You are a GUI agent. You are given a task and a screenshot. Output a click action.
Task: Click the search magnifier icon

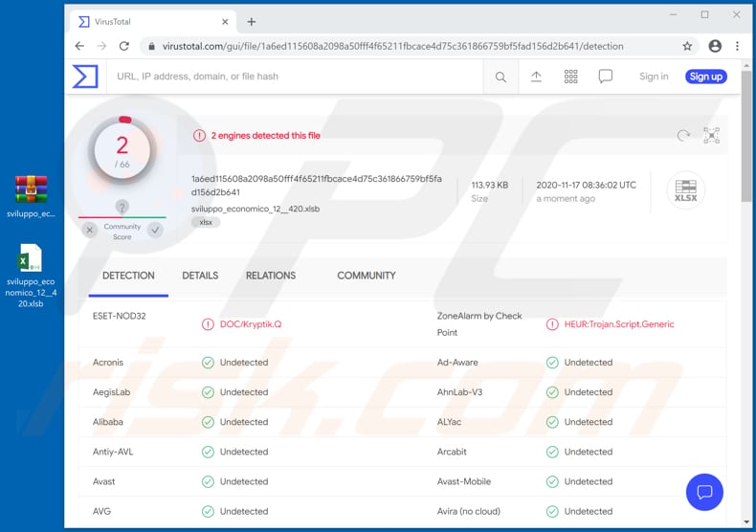500,77
